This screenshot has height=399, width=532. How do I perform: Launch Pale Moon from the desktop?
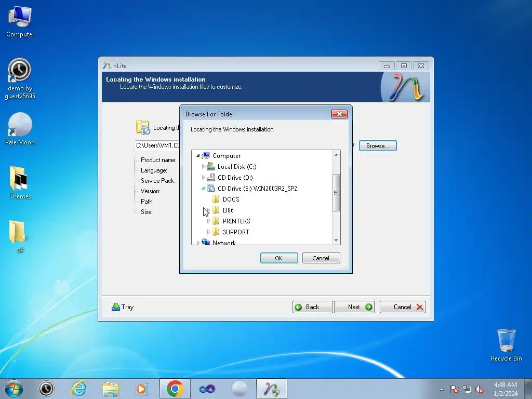pyautogui.click(x=20, y=129)
